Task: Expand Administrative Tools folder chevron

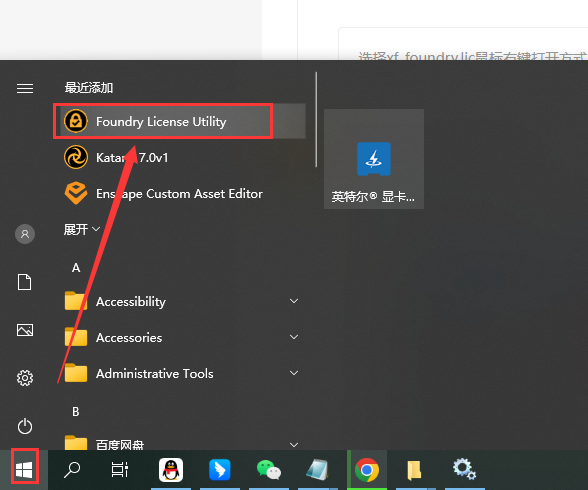Action: pyautogui.click(x=294, y=373)
